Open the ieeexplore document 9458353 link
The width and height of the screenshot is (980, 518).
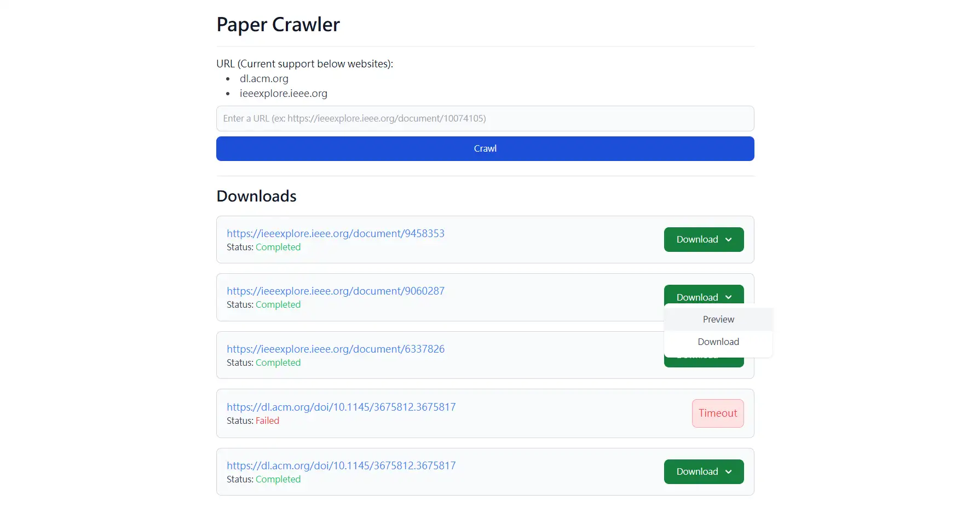click(336, 234)
